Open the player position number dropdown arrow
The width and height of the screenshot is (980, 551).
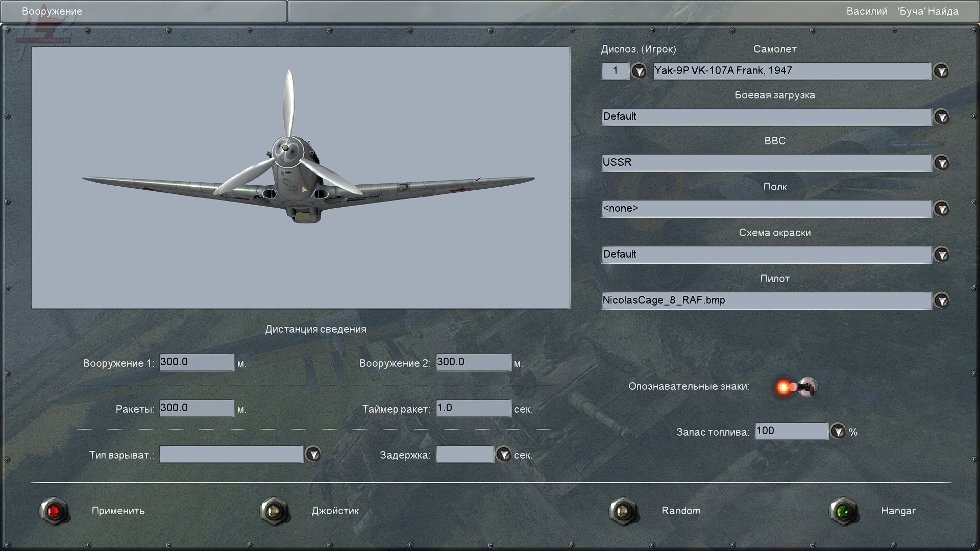point(639,71)
